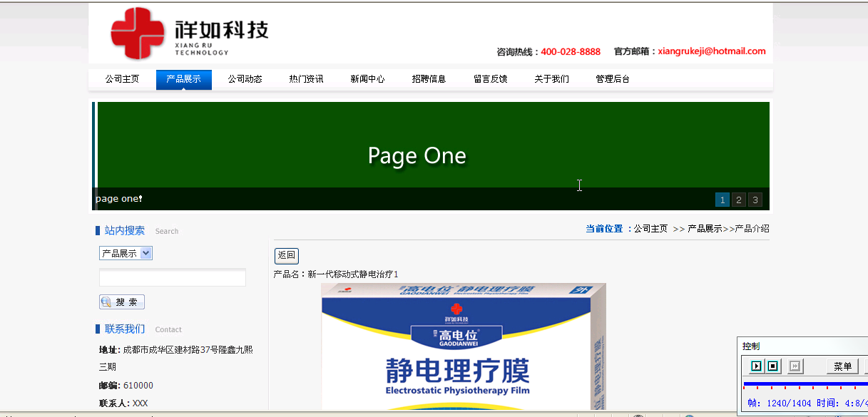The width and height of the screenshot is (868, 417).
Task: Click the site search text field
Action: (x=173, y=278)
